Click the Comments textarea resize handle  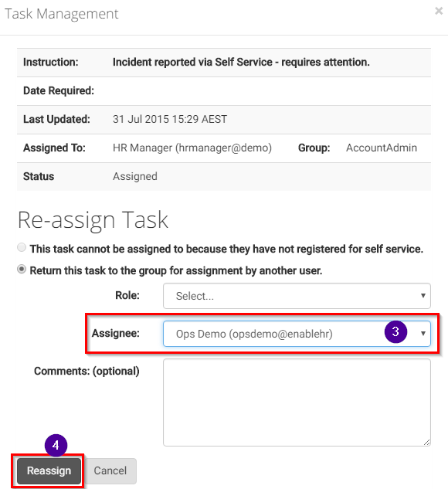click(427, 442)
